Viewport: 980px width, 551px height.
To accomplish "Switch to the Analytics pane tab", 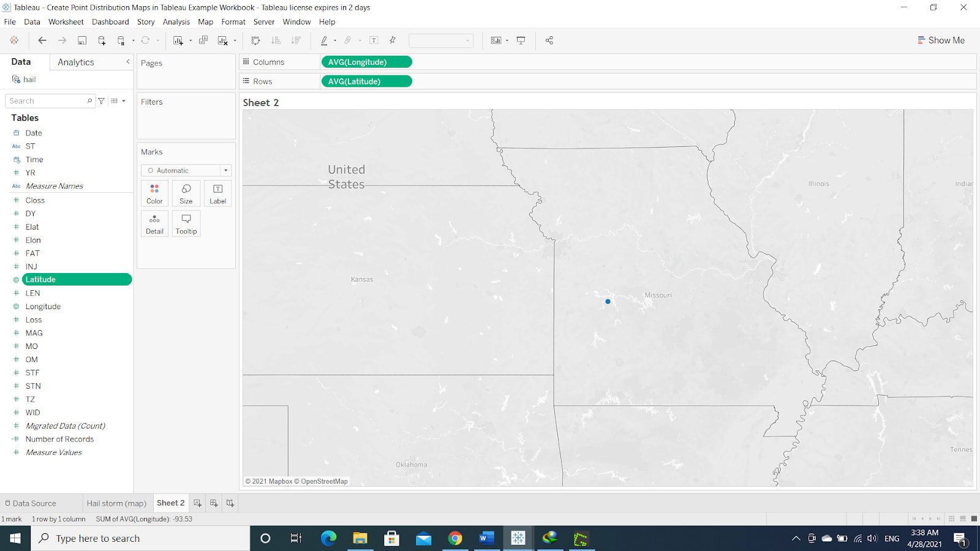I will pos(76,62).
